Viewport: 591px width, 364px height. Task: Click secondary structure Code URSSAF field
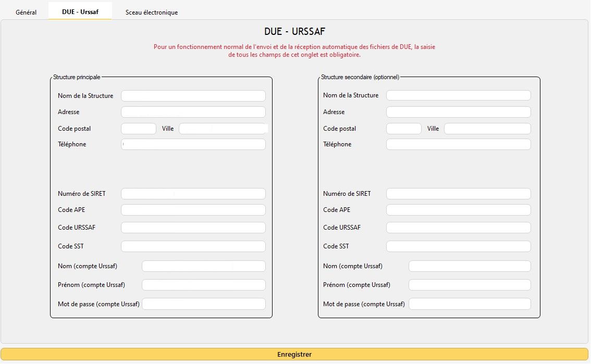point(458,228)
